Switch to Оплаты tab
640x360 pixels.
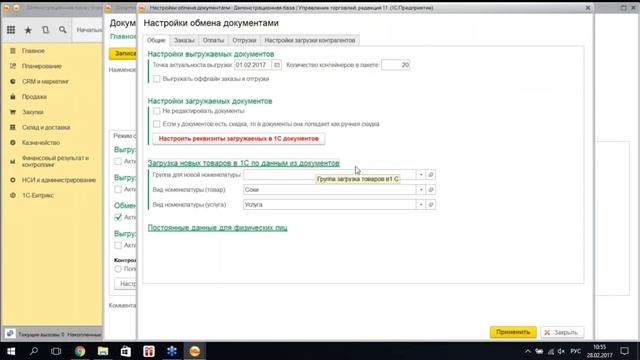click(x=213, y=40)
